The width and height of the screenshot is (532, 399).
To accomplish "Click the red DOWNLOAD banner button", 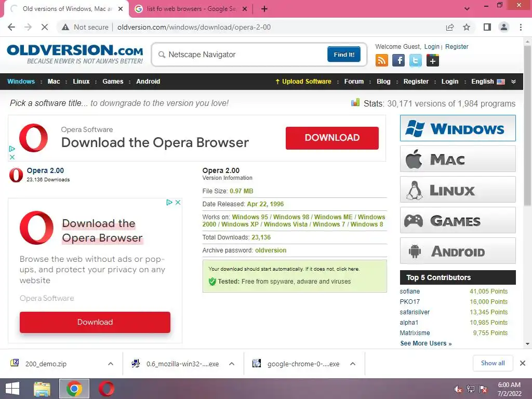I will click(x=332, y=138).
